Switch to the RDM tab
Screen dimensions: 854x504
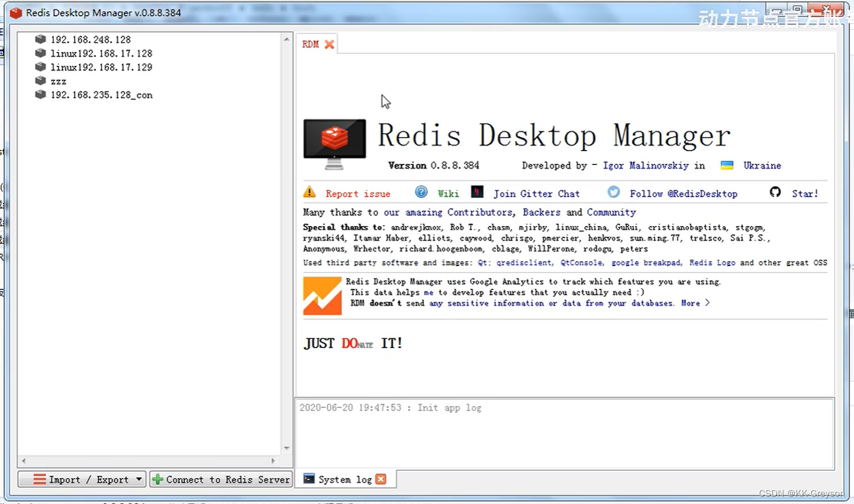(x=311, y=44)
